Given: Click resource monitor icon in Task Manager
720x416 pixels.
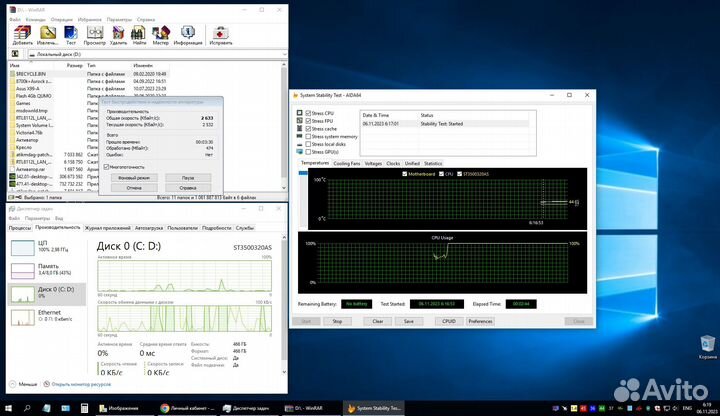Looking at the screenshot, I should coord(46,384).
